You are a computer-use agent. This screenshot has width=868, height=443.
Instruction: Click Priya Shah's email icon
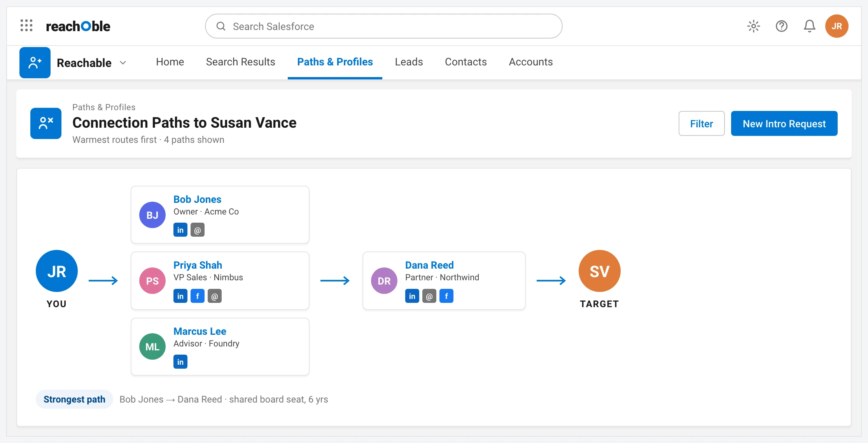point(215,296)
